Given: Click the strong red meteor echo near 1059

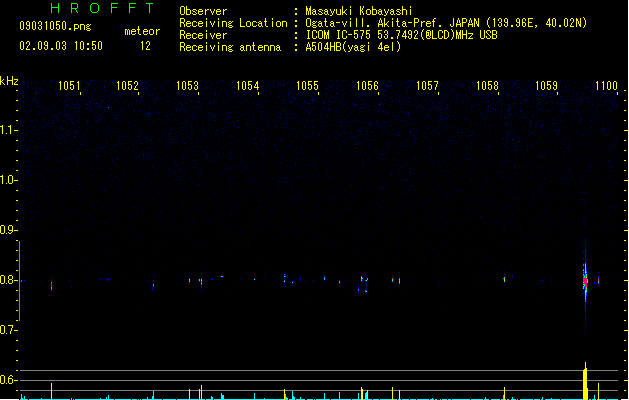Looking at the screenshot, I should pyautogui.click(x=585, y=281).
